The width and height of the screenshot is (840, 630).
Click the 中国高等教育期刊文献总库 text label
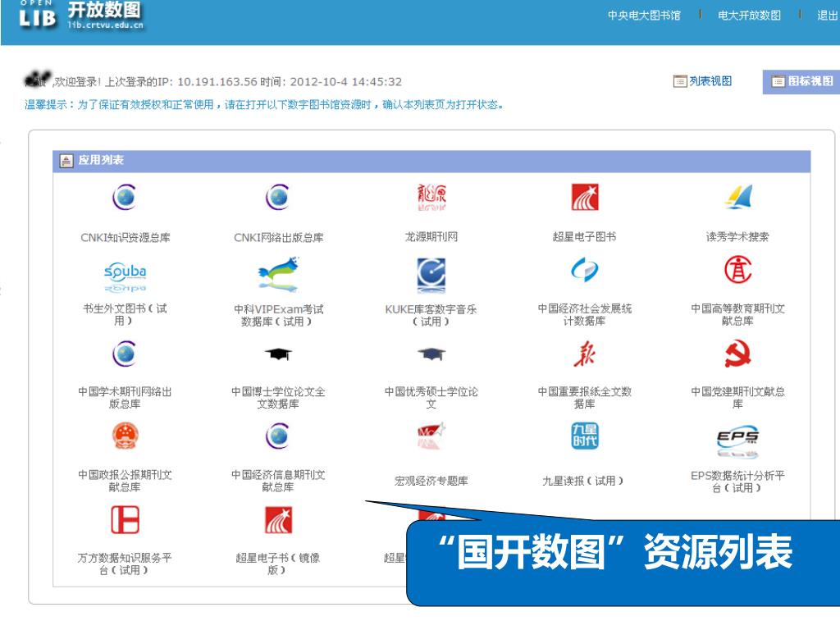pyautogui.click(x=737, y=314)
